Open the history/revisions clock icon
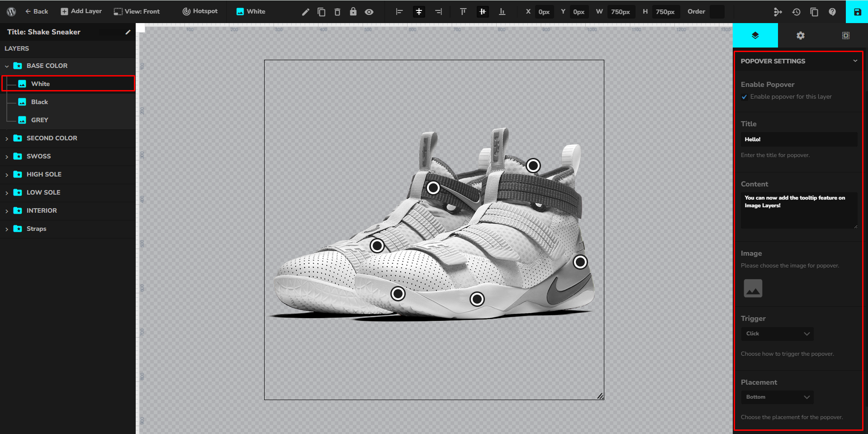This screenshot has height=434, width=868. 796,12
